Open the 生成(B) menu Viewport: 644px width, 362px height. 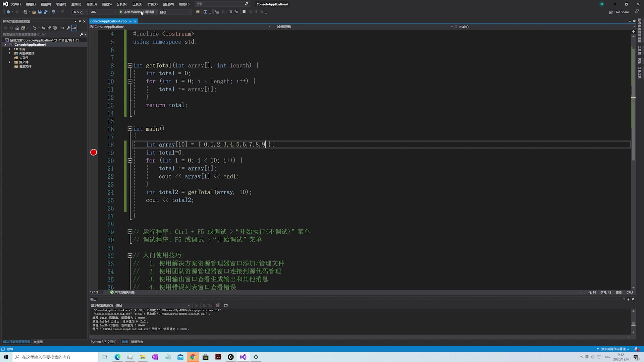[x=76, y=4]
